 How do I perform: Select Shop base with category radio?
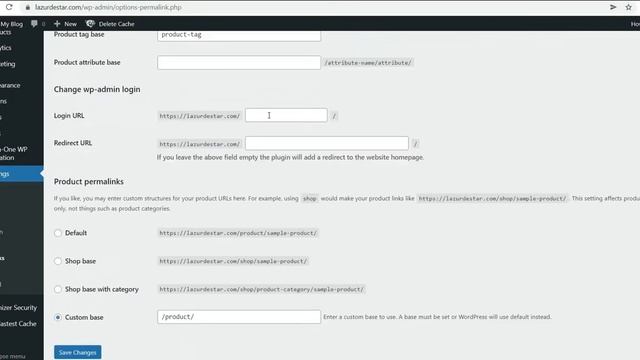coord(58,289)
